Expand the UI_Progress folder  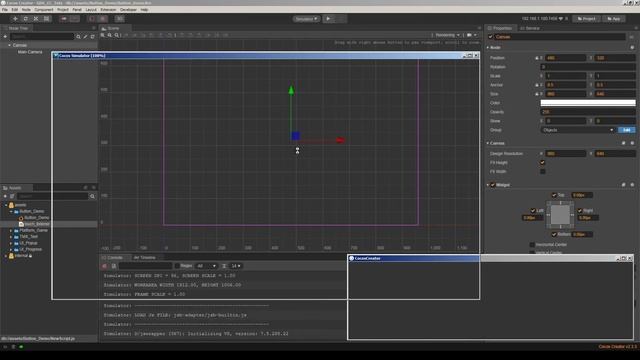(11, 249)
